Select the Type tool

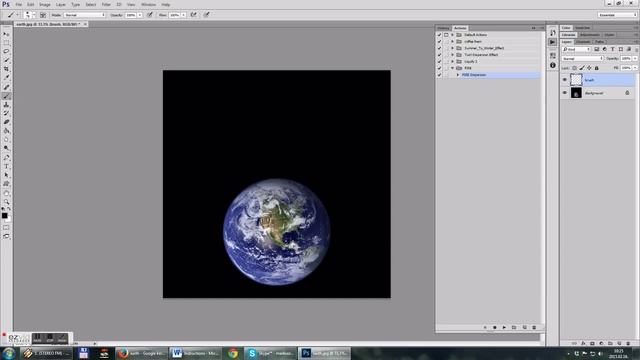click(6, 167)
